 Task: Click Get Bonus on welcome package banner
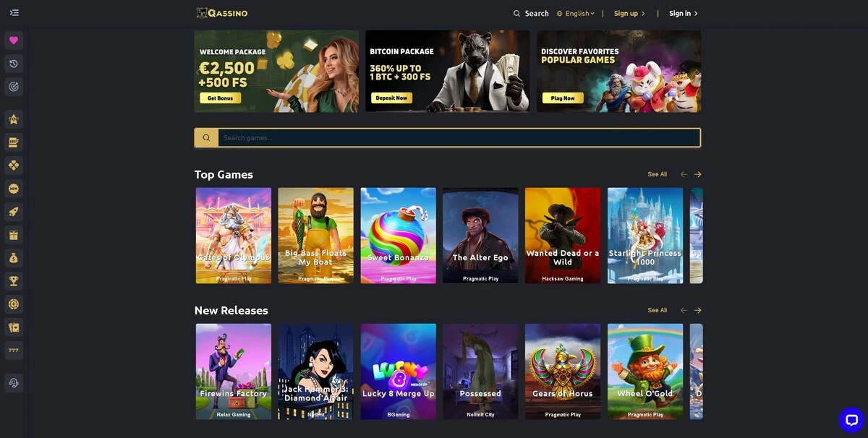click(220, 98)
